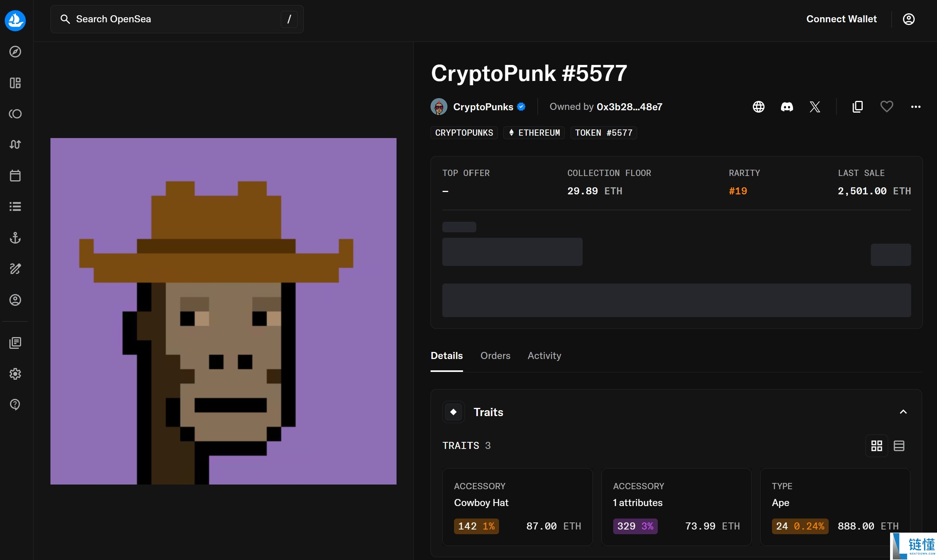Switch to the Activity tab
This screenshot has width=937, height=560.
tap(544, 355)
